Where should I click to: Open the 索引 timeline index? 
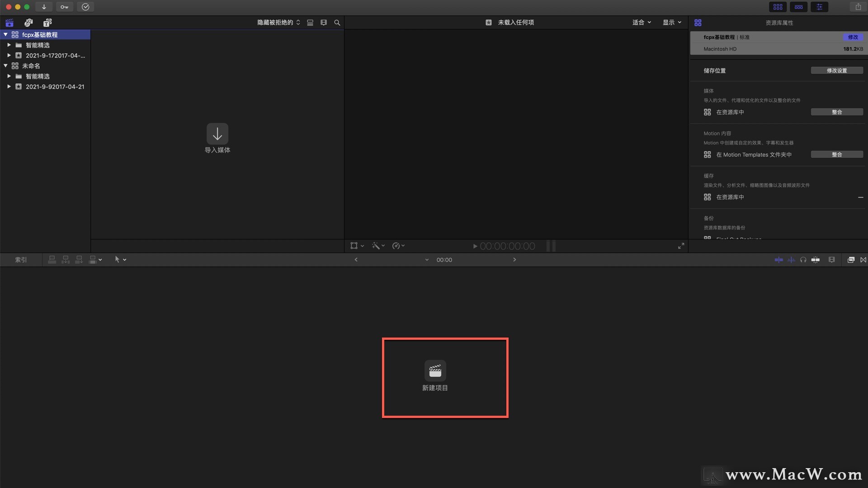21,260
